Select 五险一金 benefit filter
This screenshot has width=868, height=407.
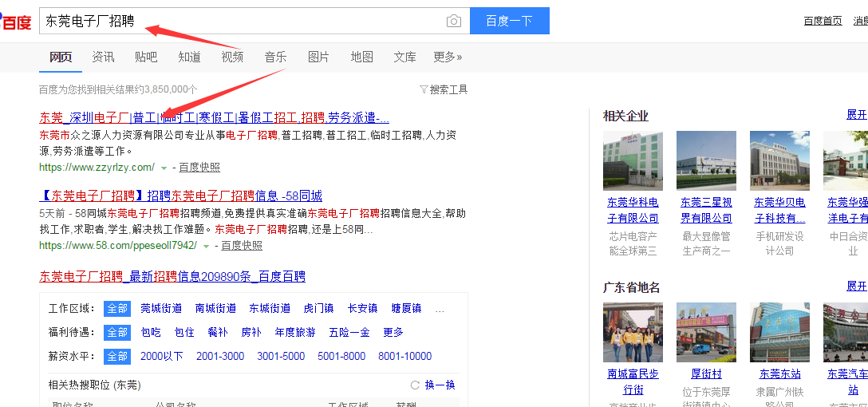349,332
